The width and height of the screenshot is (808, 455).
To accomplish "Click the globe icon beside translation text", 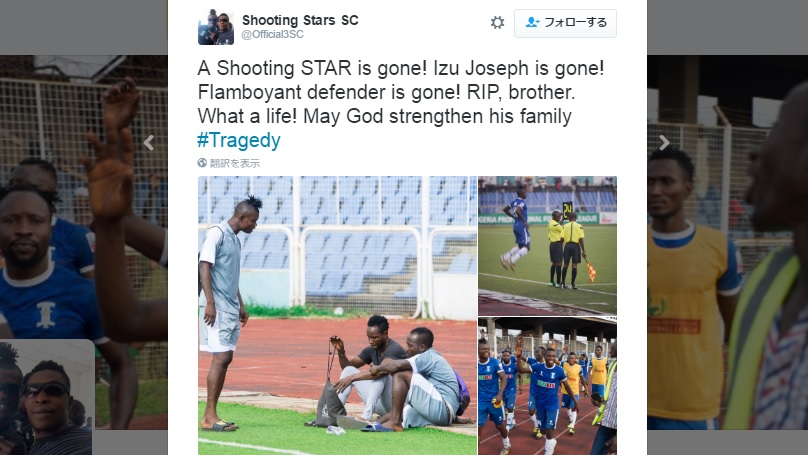I will coord(202,163).
